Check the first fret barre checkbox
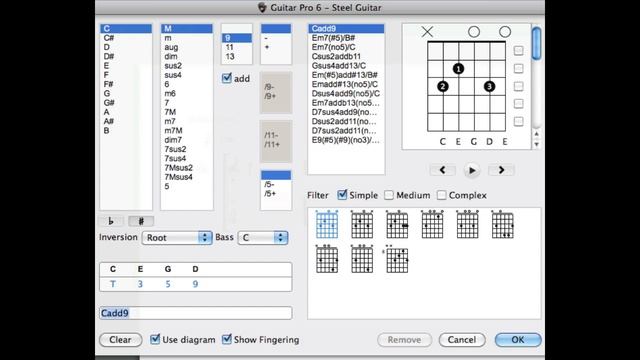 pyautogui.click(x=518, y=51)
